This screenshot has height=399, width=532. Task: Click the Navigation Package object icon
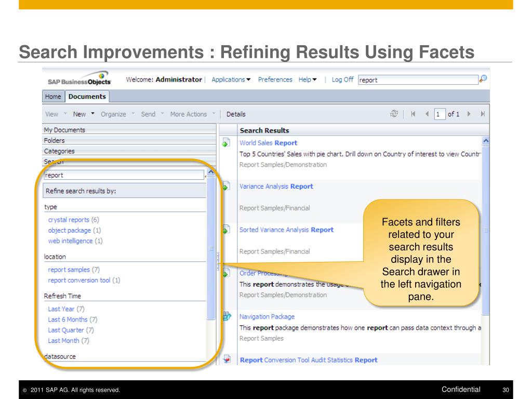[x=227, y=316]
